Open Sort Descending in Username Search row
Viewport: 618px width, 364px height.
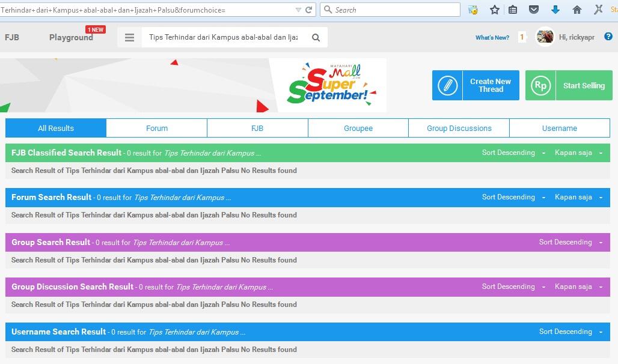(571, 332)
